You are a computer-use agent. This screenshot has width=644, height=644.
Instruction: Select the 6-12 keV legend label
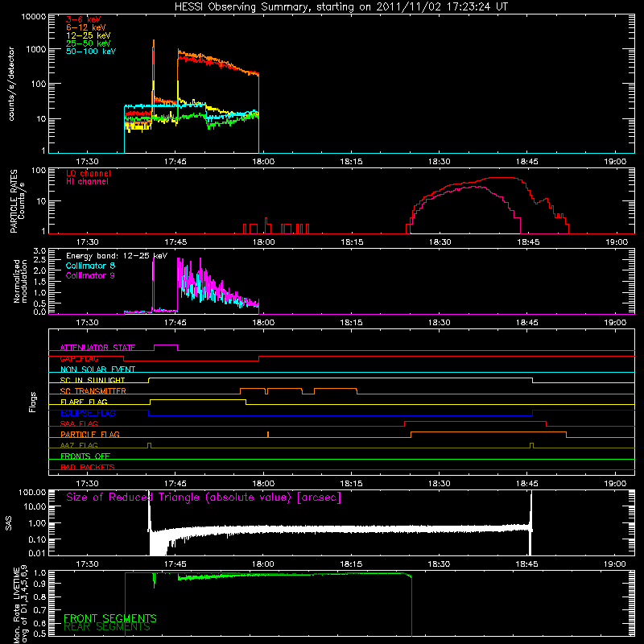click(x=86, y=27)
